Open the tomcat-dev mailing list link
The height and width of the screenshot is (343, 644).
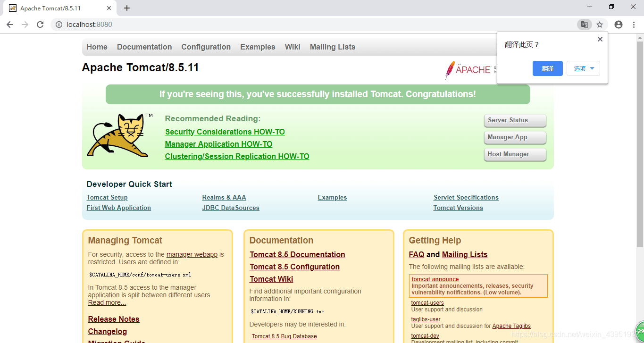point(425,336)
